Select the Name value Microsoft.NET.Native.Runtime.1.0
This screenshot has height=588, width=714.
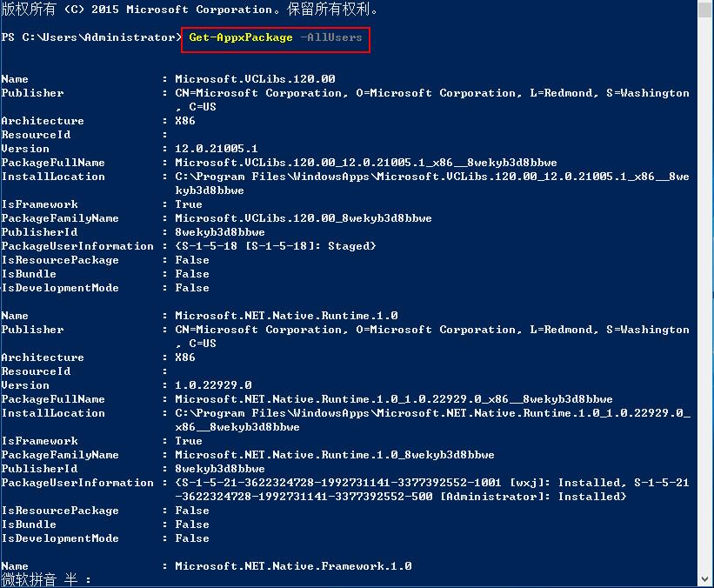[286, 316]
